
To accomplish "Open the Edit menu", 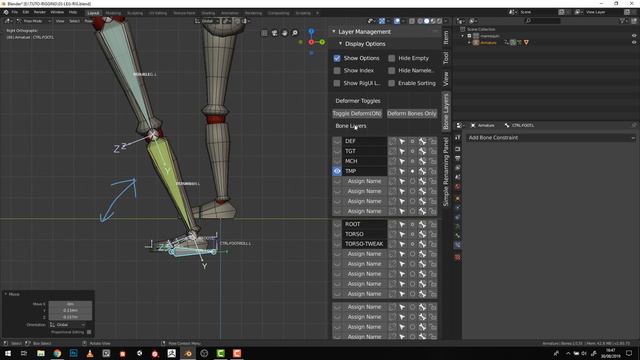I will click(x=26, y=12).
